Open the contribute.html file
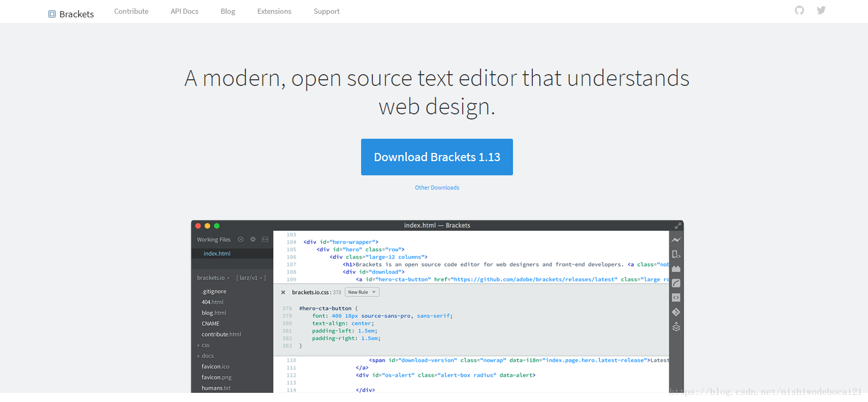868x402 pixels. click(221, 334)
